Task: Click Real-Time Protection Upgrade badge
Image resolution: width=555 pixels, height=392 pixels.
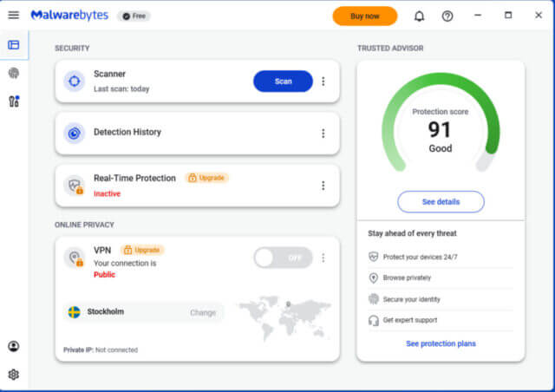Action: point(206,178)
